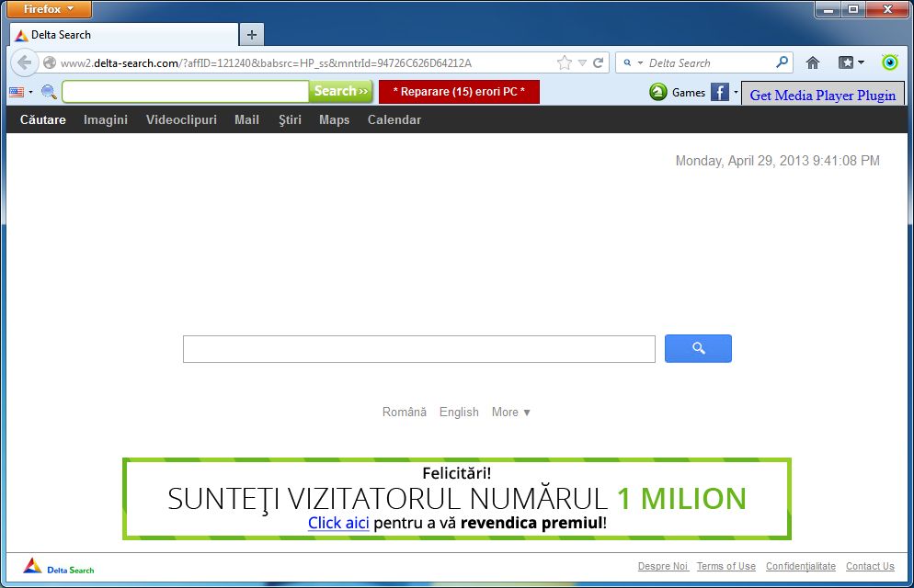
Task: Open the Știri navigation item
Action: click(290, 119)
